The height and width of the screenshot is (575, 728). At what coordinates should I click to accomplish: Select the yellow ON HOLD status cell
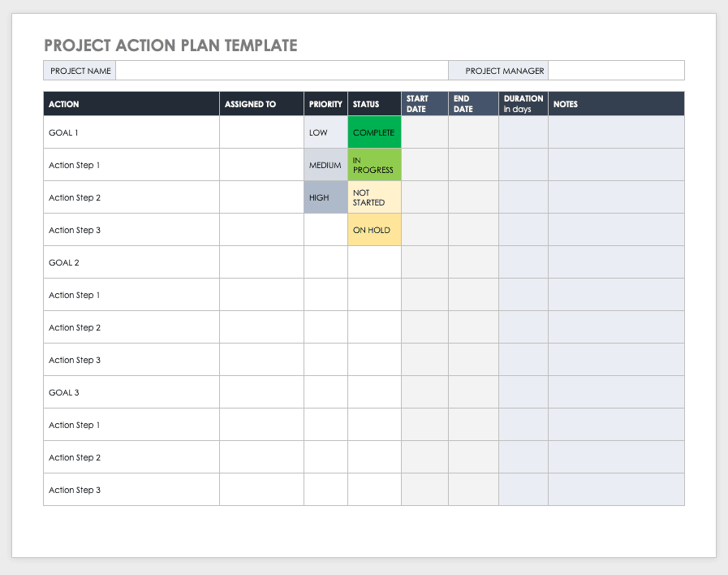[374, 230]
